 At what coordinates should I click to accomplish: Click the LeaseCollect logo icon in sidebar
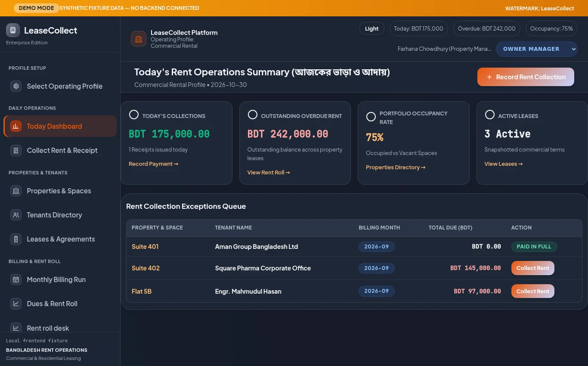[x=13, y=30]
